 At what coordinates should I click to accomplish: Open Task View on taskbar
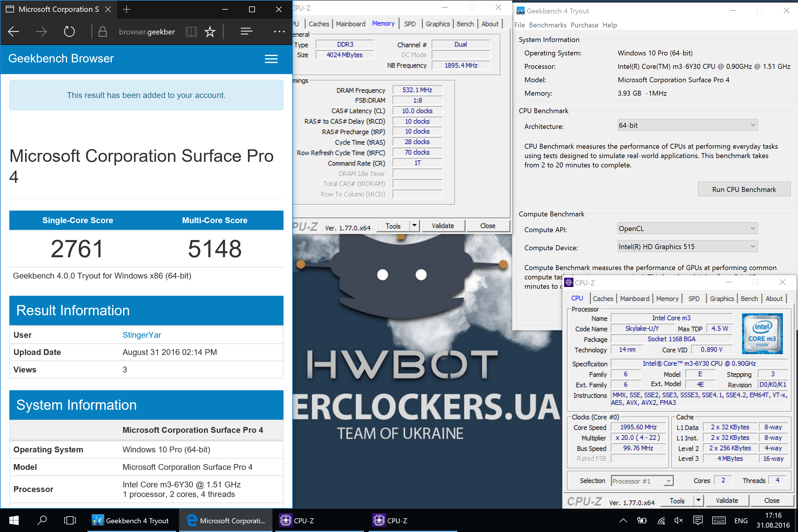[x=70, y=520]
